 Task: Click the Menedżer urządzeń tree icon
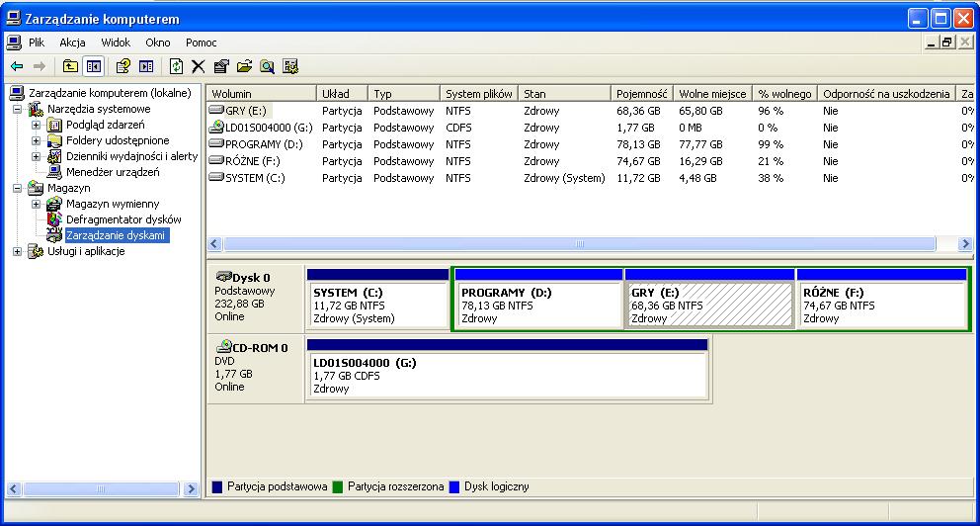tap(55, 172)
